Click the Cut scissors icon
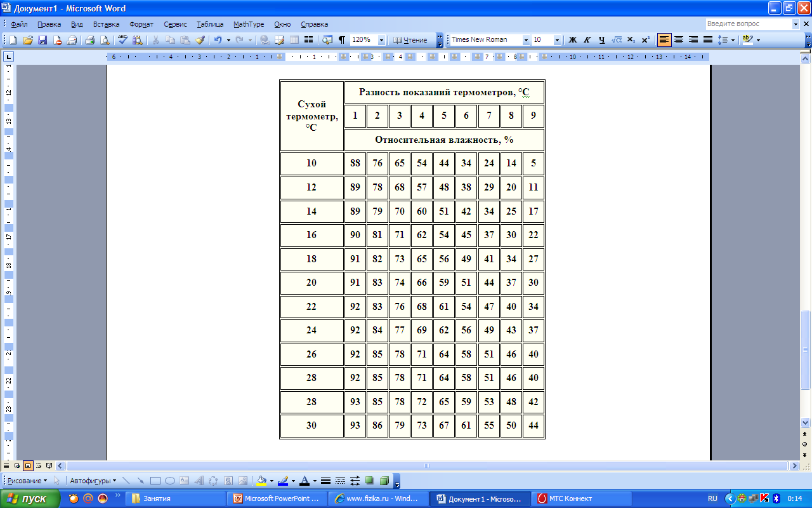This screenshot has height=508, width=812. coord(155,40)
